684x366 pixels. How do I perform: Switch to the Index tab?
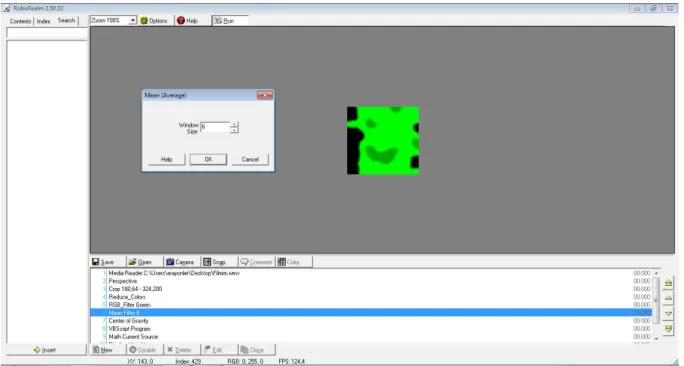(x=43, y=21)
